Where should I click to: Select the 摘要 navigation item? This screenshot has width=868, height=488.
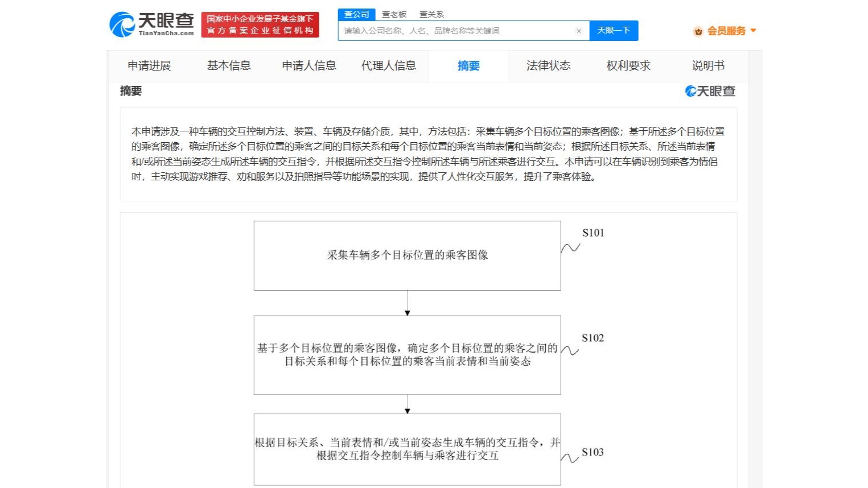pos(468,66)
